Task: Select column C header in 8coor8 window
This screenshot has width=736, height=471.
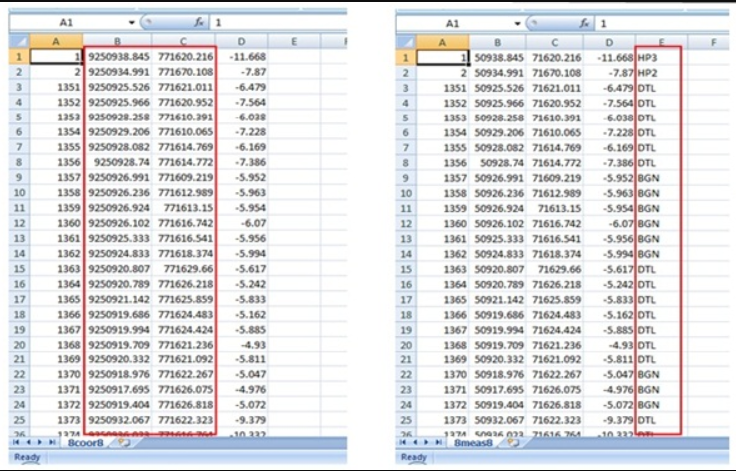Action: [184, 41]
